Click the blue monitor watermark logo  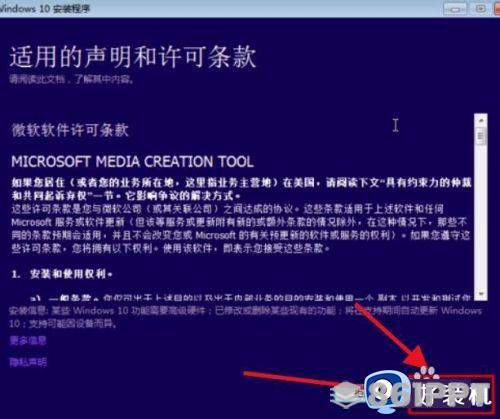click(x=387, y=391)
